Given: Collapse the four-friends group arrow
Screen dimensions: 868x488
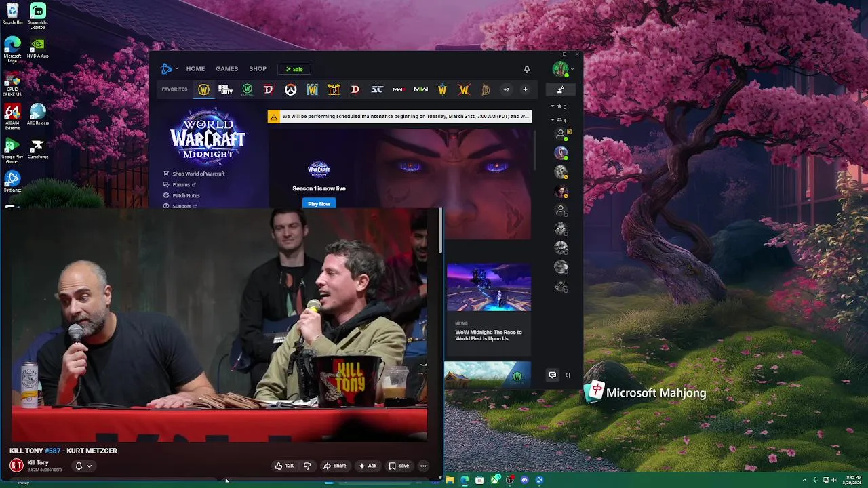Looking at the screenshot, I should (x=553, y=120).
